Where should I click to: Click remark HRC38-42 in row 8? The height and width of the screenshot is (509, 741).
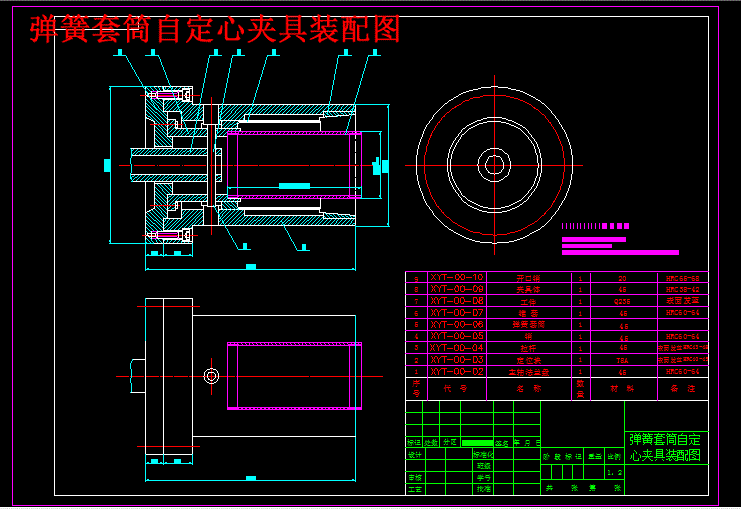pyautogui.click(x=682, y=289)
